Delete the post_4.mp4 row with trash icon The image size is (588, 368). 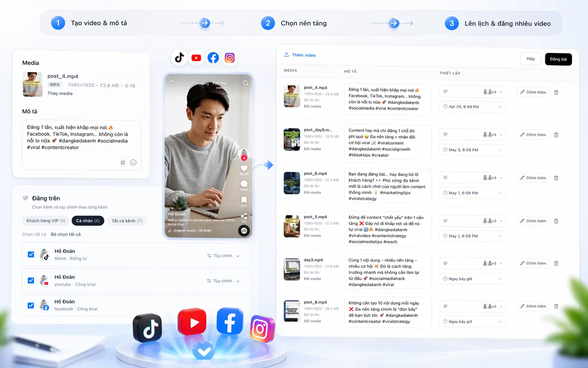coord(556,92)
